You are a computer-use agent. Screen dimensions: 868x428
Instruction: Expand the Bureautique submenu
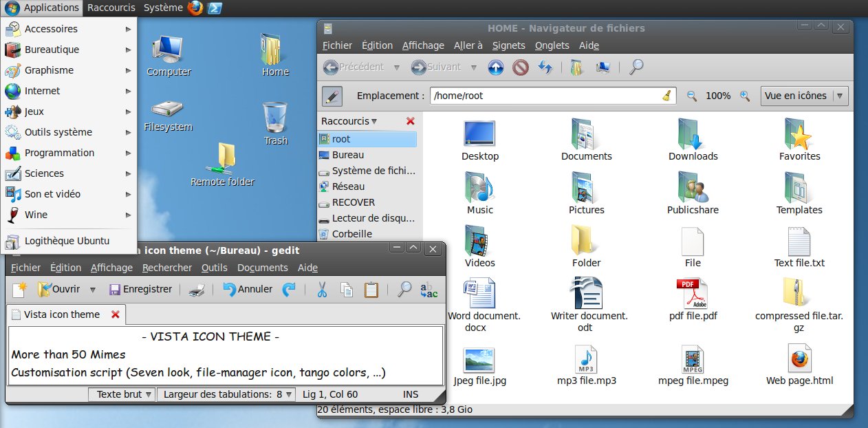(x=69, y=50)
